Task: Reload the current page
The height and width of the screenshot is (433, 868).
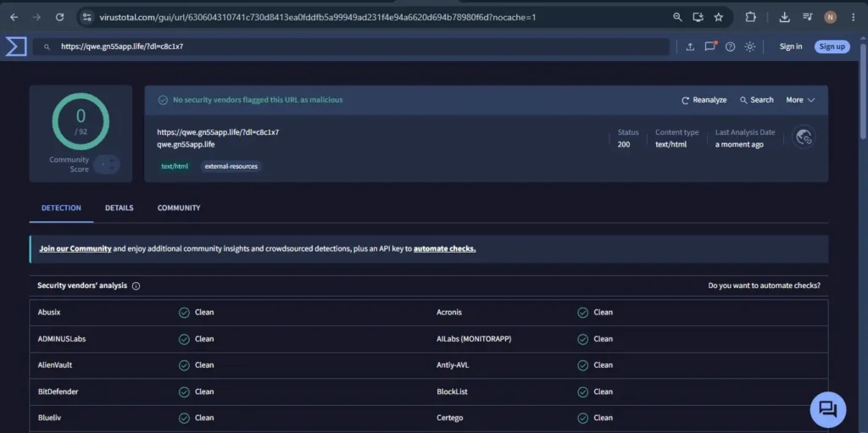Action: [60, 17]
